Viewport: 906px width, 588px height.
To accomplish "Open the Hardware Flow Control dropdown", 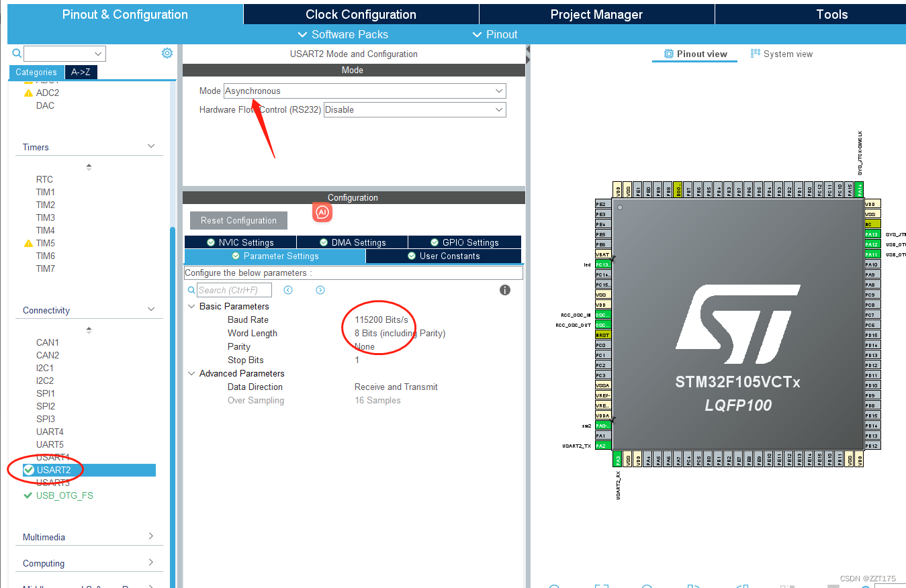I will pyautogui.click(x=414, y=109).
